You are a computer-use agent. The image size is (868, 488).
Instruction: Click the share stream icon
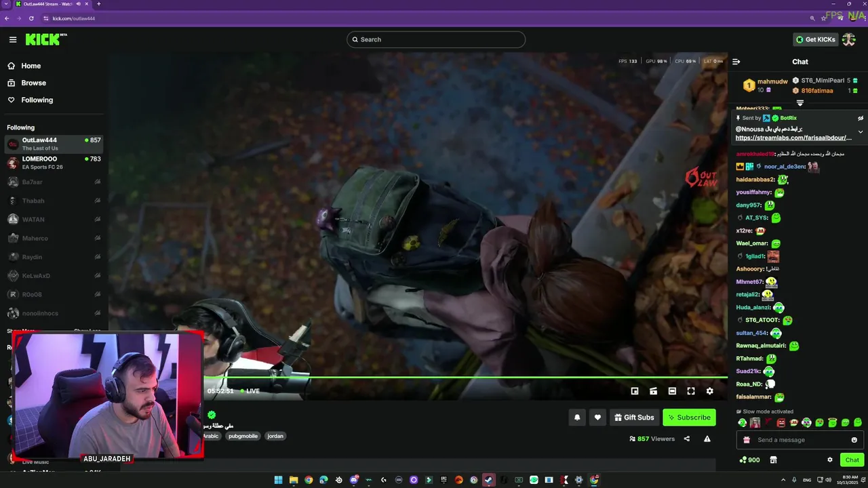[687, 439]
